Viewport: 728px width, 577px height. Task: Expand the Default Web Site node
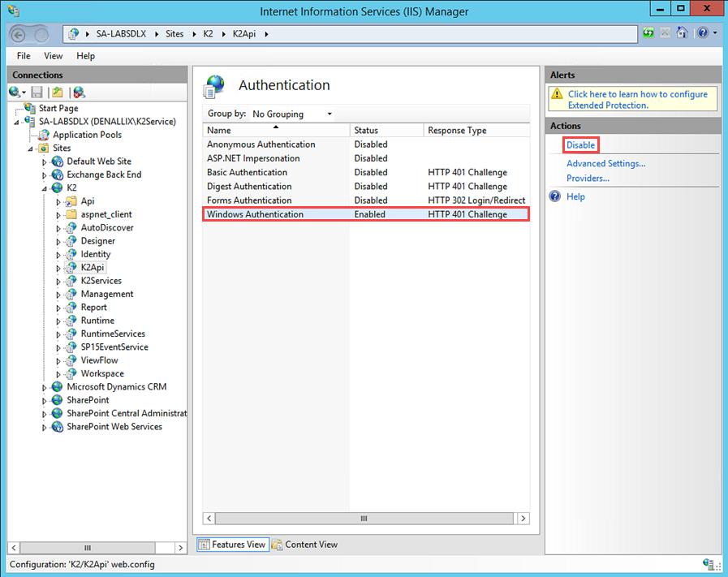tap(44, 162)
